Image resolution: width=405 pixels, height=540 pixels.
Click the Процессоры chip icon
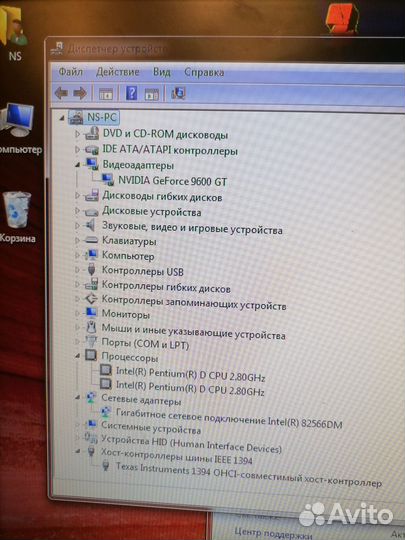(91, 356)
